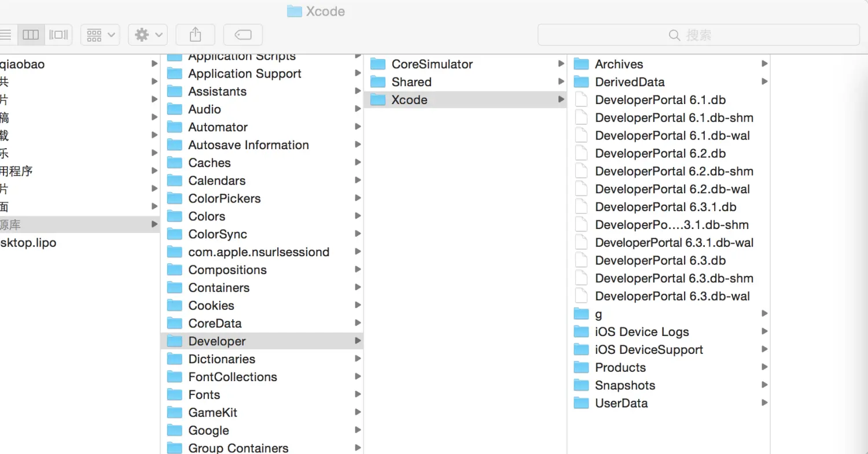This screenshot has width=868, height=454.
Task: Select the Calendars folder
Action: click(262, 181)
